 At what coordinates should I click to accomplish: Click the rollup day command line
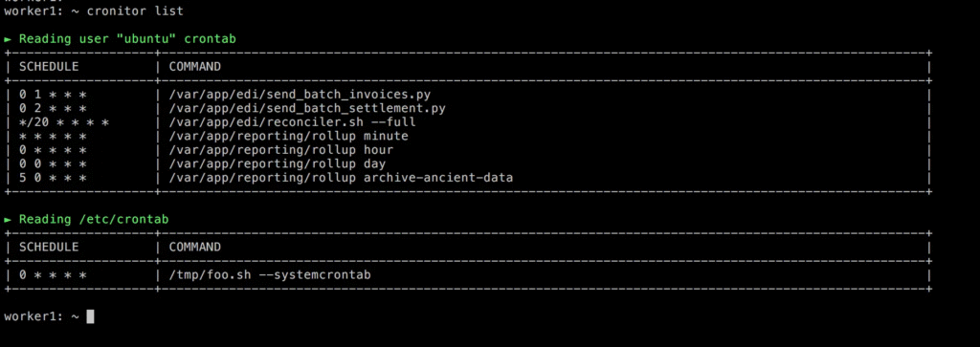[x=278, y=163]
